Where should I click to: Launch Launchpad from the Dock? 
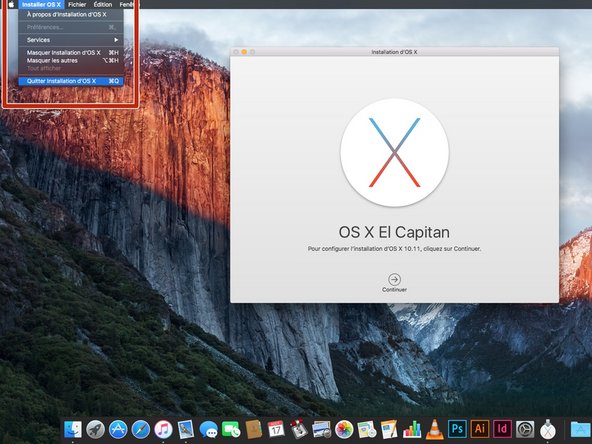click(95, 429)
